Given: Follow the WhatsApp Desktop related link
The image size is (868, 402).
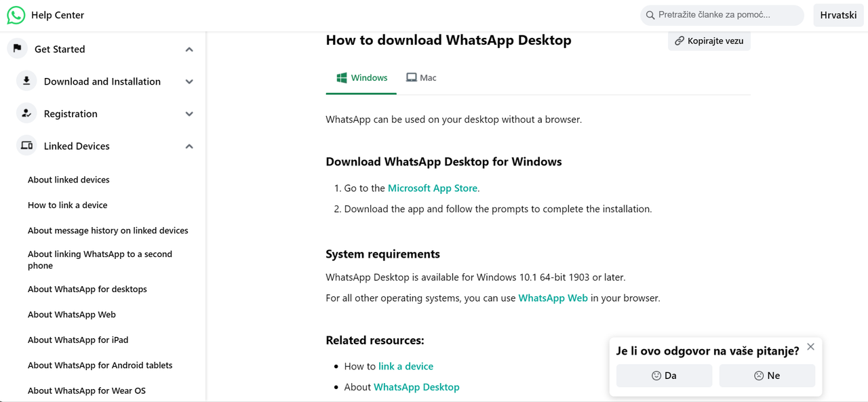Looking at the screenshot, I should click(416, 387).
